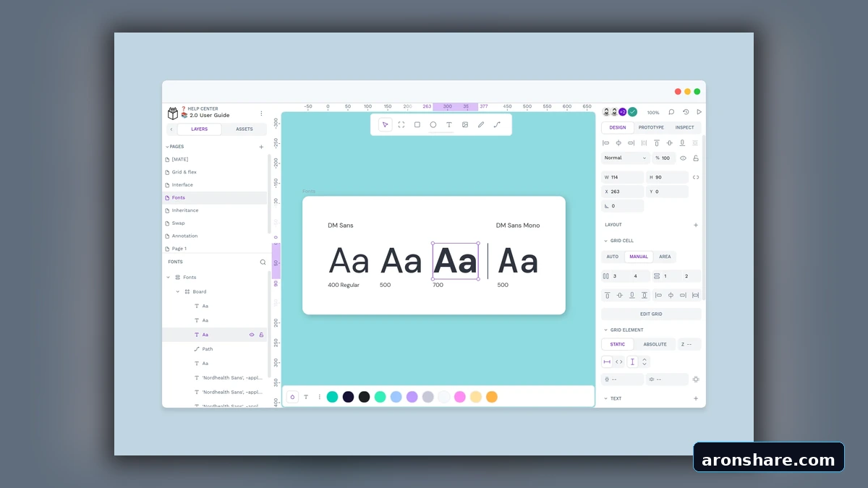
Task: Click the Penpot logo
Action: click(173, 114)
